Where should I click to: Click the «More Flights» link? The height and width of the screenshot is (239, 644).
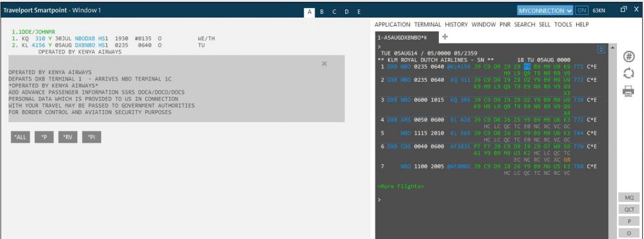tap(401, 186)
